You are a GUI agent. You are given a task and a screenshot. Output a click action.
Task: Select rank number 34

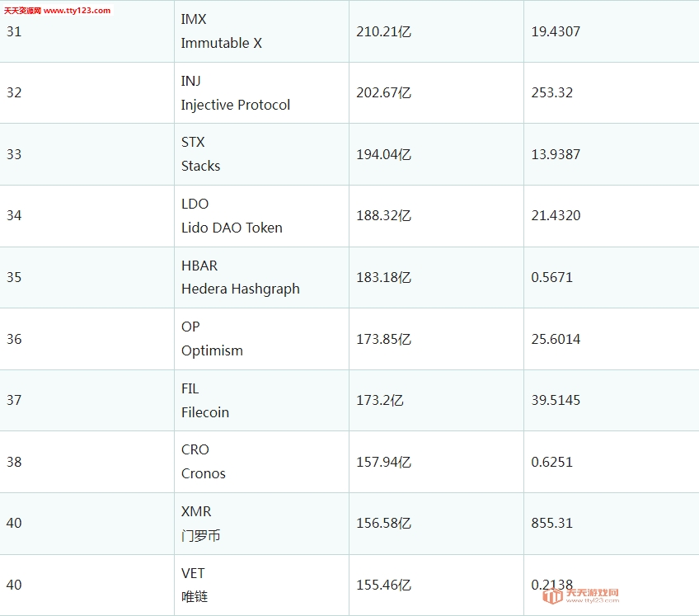[14, 216]
